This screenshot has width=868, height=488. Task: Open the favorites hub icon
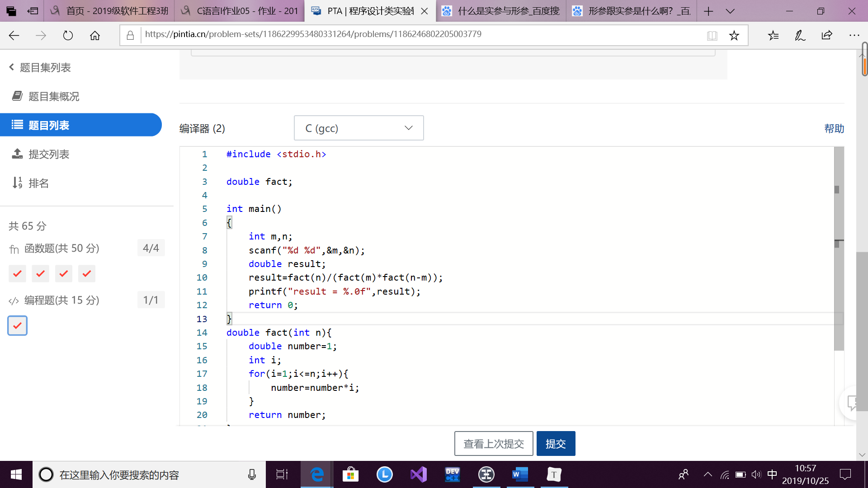point(773,35)
